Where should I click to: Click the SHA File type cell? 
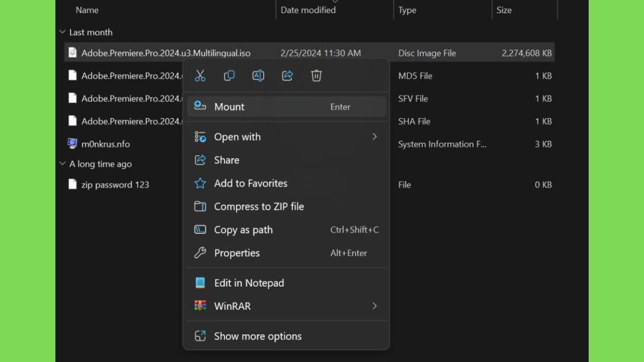point(414,121)
